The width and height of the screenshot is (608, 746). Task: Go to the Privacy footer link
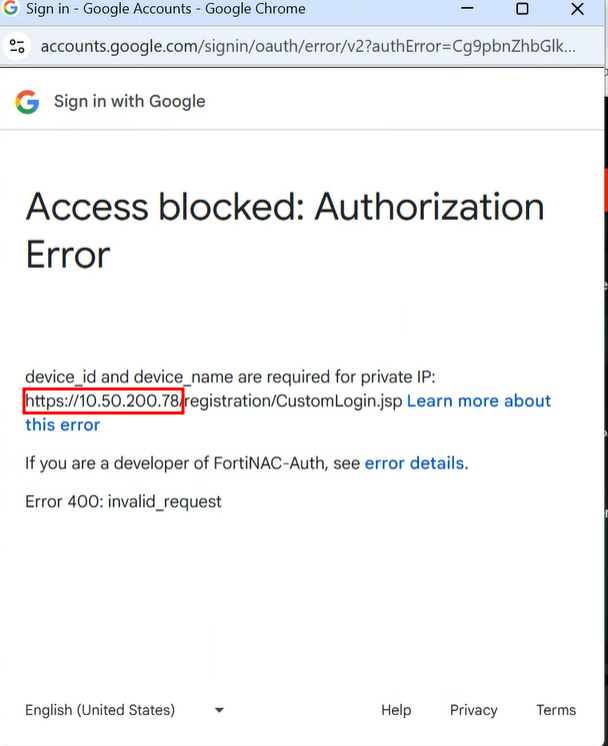click(473, 710)
